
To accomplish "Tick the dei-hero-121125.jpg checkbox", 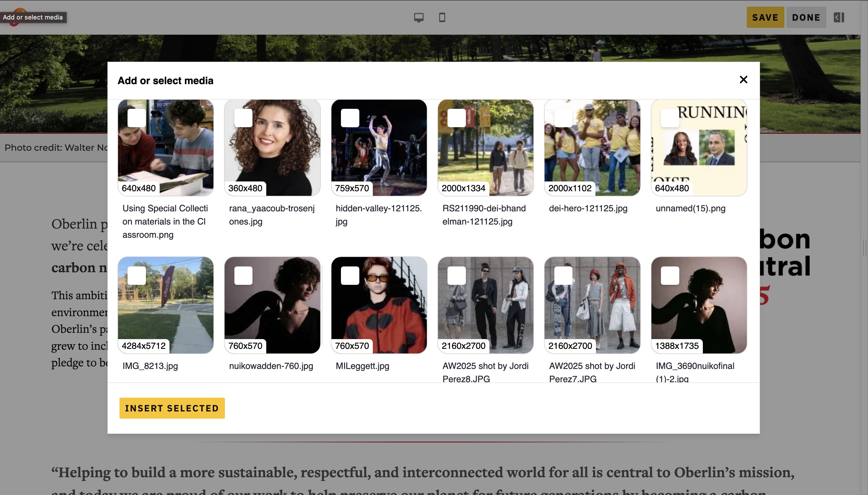I will pyautogui.click(x=563, y=118).
